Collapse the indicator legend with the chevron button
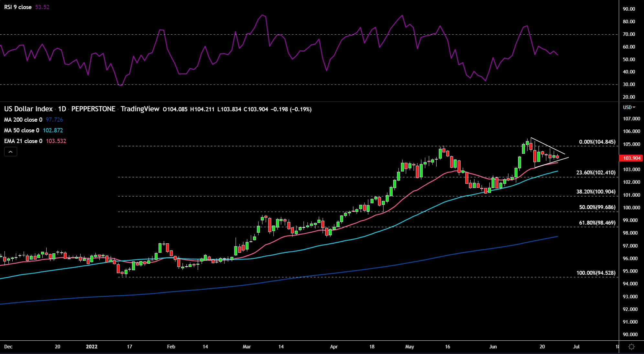644x354 pixels. click(x=10, y=152)
